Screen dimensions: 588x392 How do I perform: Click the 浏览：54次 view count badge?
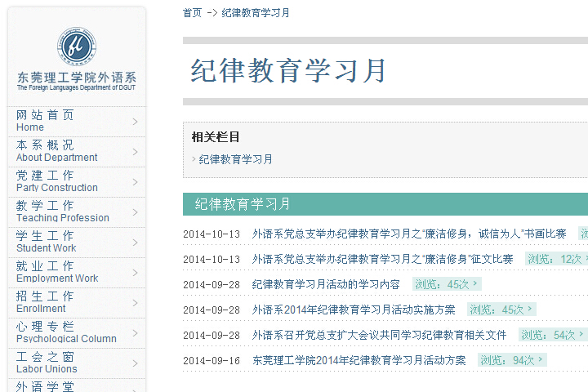(552, 335)
